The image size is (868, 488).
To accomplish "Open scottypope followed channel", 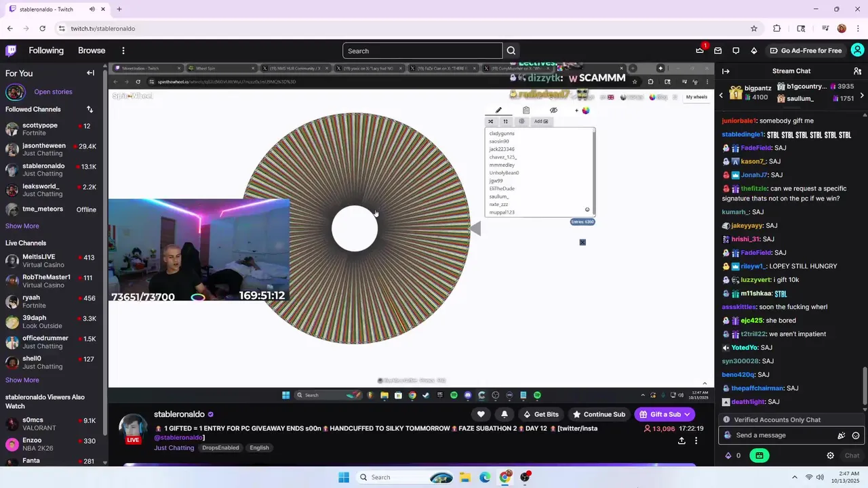I will pyautogui.click(x=51, y=129).
